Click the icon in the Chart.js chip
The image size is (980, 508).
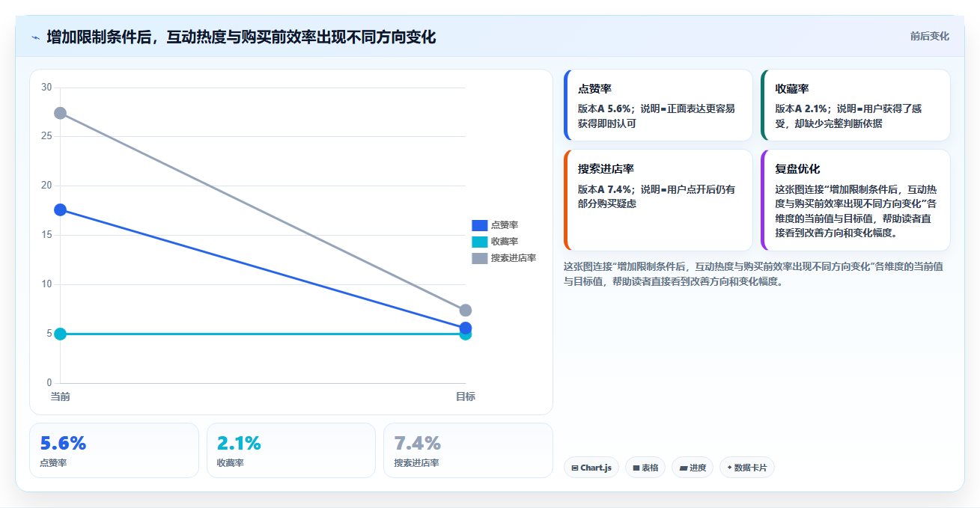[574, 468]
